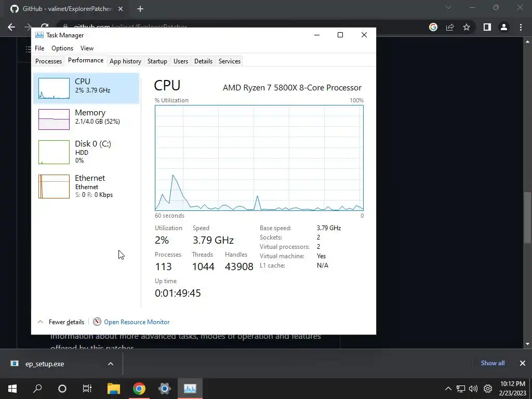The image size is (532, 399).
Task: Click the Open Resource Monitor link
Action: (x=137, y=322)
